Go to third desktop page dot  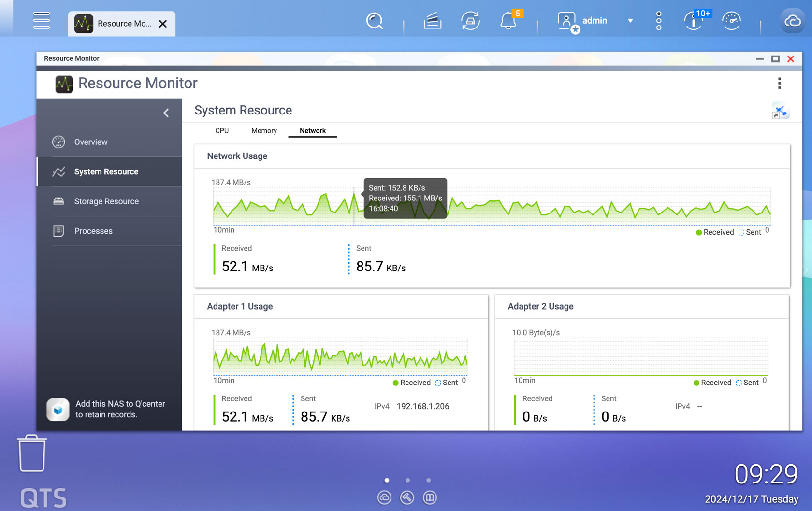click(429, 480)
